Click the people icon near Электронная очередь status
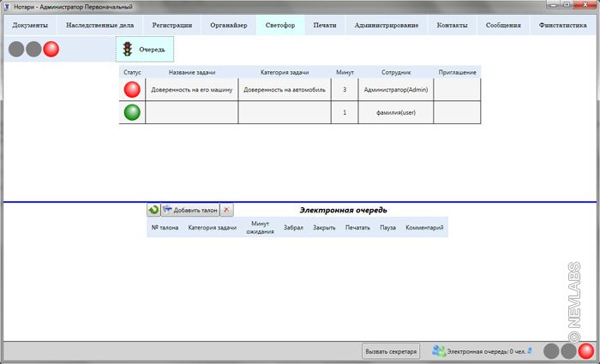 pyautogui.click(x=439, y=351)
